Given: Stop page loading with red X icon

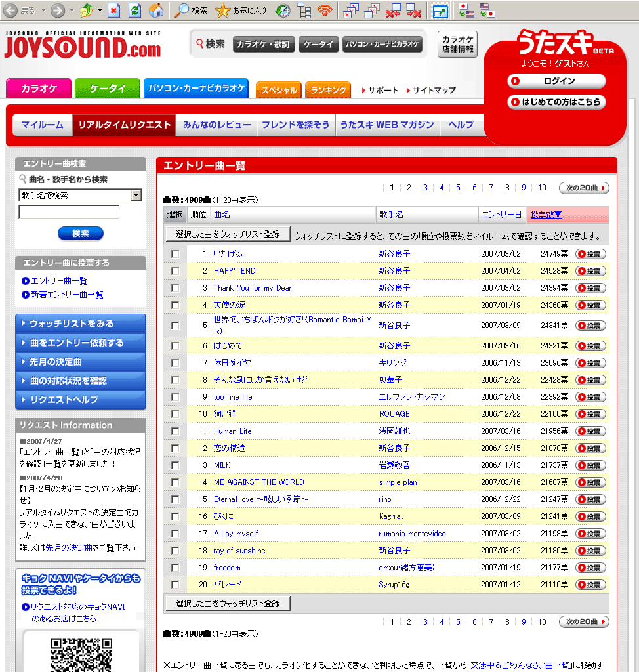Looking at the screenshot, I should tap(113, 10).
